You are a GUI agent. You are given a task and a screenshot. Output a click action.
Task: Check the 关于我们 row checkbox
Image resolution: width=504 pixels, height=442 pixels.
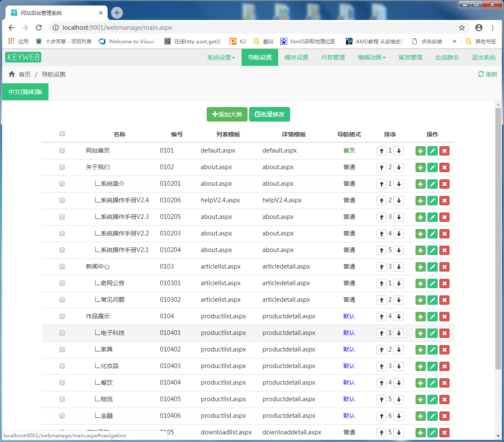(x=62, y=167)
